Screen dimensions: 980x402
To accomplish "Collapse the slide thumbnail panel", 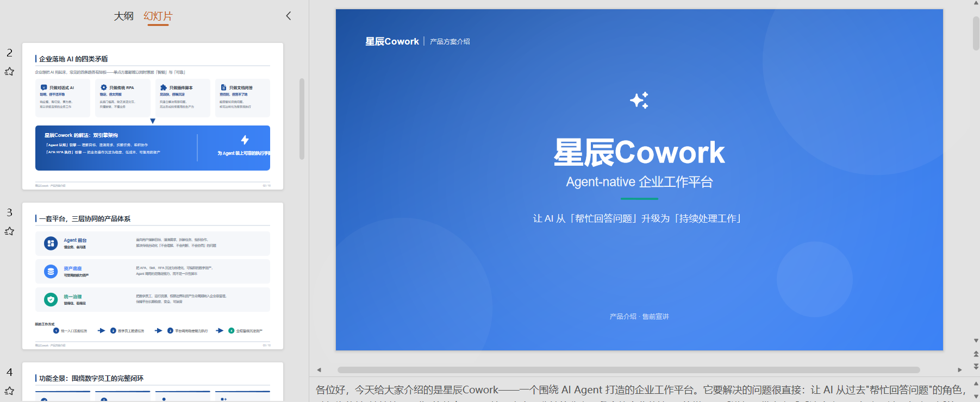I will (289, 16).
